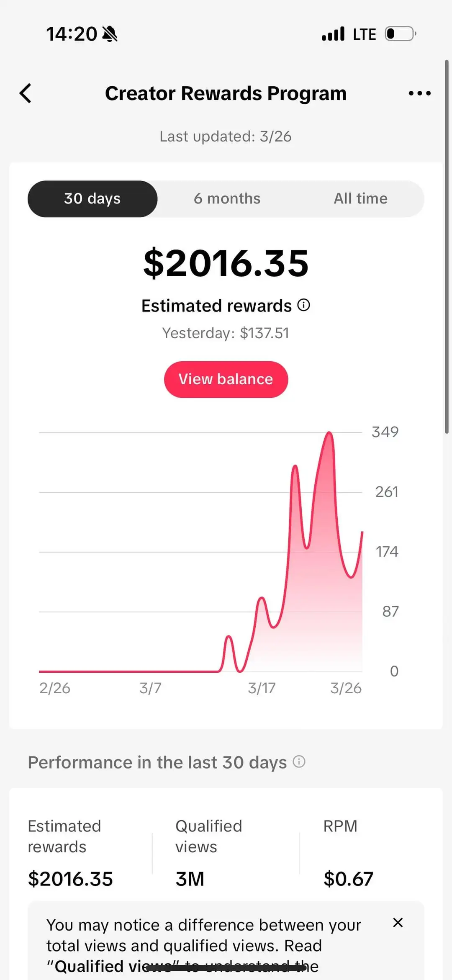This screenshot has height=980, width=452.
Task: Tap the battery indicator icon
Action: click(x=401, y=34)
